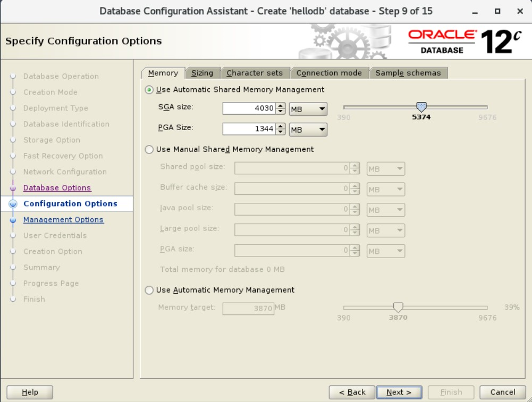
Task: Decrease SGA size with down arrow
Action: tap(280, 112)
